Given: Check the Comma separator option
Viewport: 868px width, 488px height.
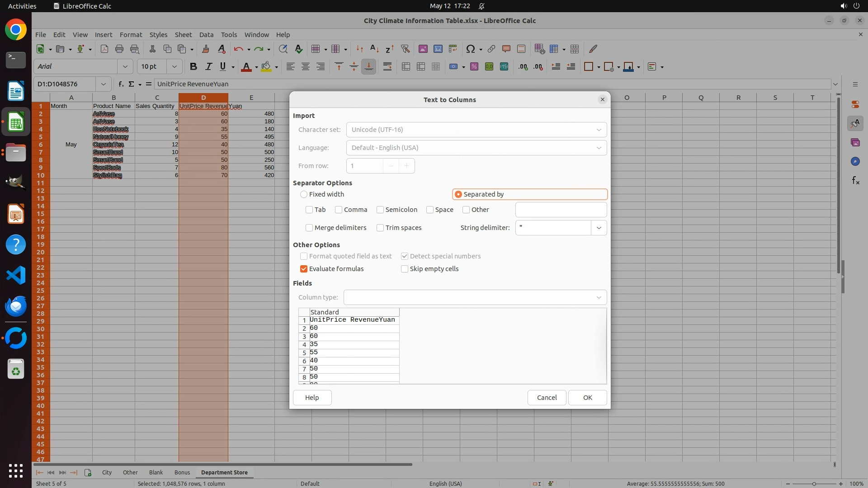Looking at the screenshot, I should click(339, 210).
